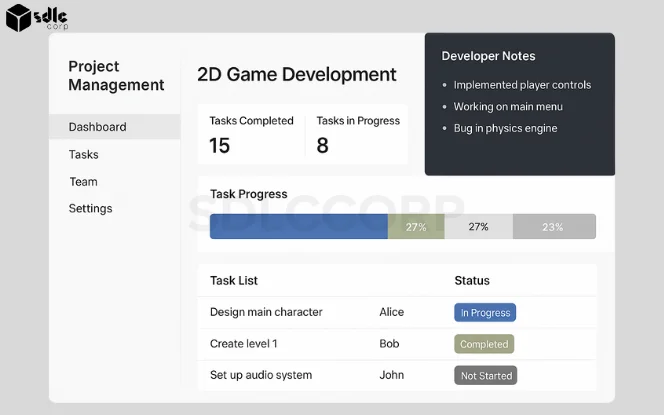Open the Dashboard sidebar item
Viewport: 664px width, 415px height.
pos(115,127)
